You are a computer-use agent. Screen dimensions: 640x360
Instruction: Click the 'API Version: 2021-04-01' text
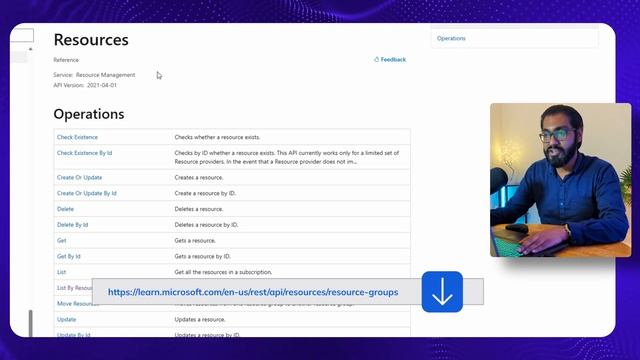click(x=85, y=85)
